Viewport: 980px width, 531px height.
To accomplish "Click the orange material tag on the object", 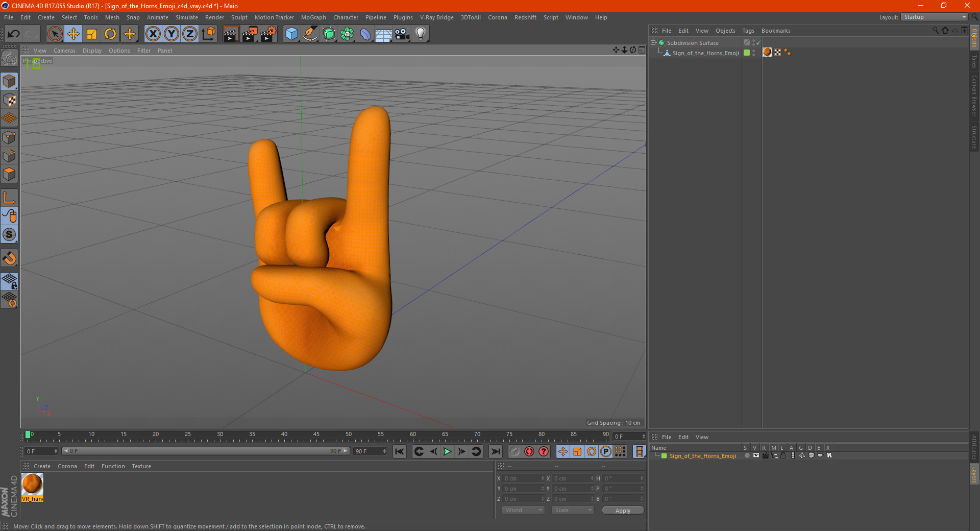I will click(x=767, y=52).
